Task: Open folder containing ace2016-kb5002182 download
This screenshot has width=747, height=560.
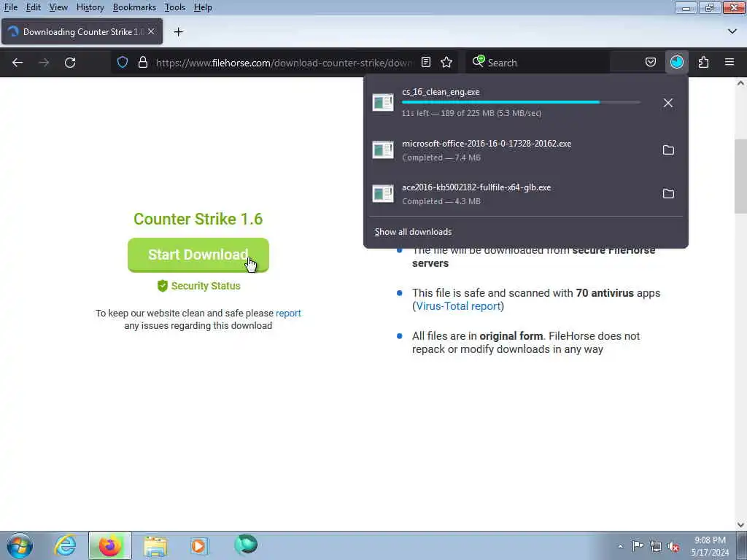Action: pyautogui.click(x=668, y=194)
